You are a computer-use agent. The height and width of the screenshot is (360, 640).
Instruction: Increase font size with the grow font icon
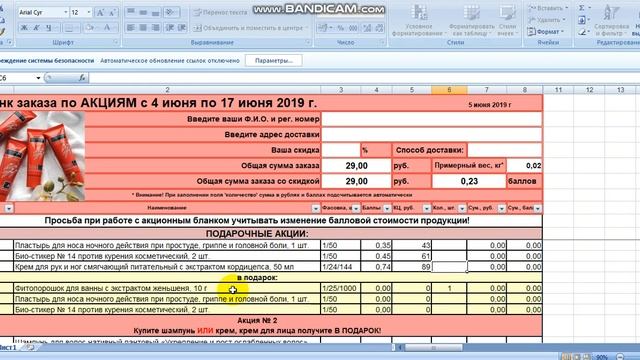pyautogui.click(x=100, y=13)
